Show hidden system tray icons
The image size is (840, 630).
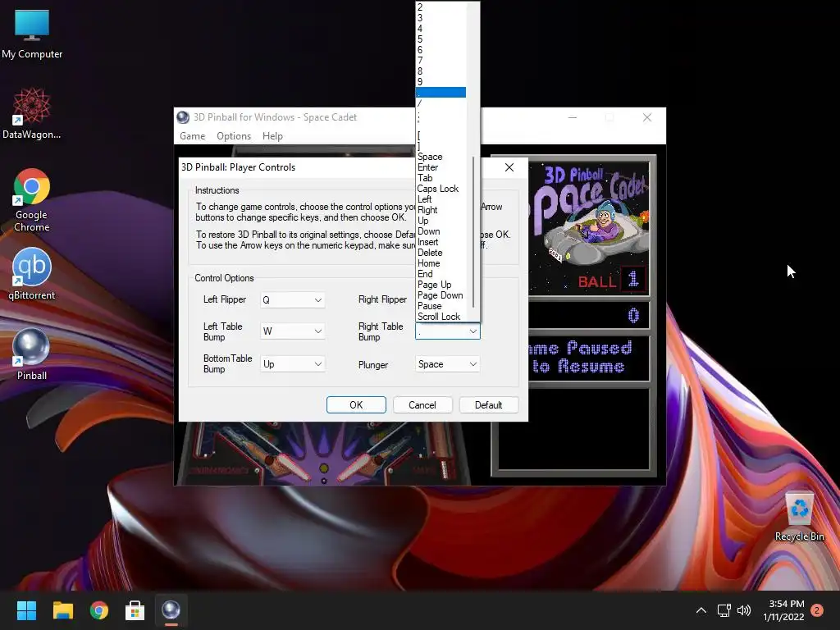pyautogui.click(x=701, y=610)
